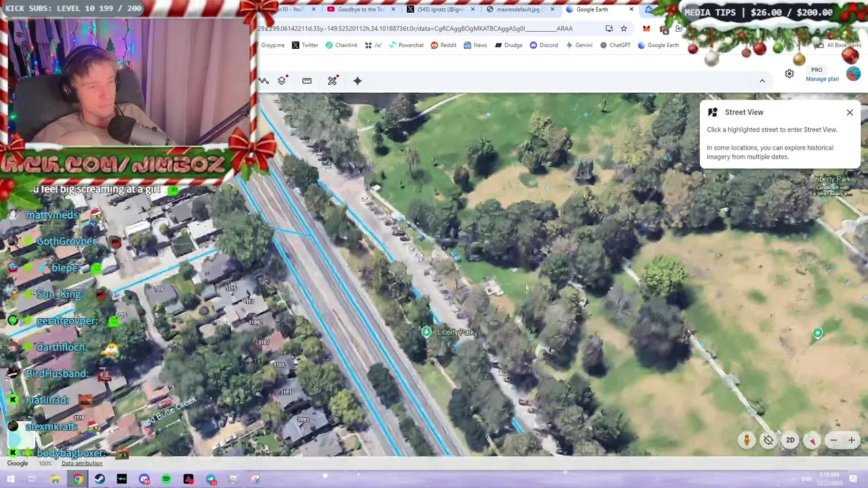Close the Street View info panel
This screenshot has height=488, width=868.
point(850,113)
